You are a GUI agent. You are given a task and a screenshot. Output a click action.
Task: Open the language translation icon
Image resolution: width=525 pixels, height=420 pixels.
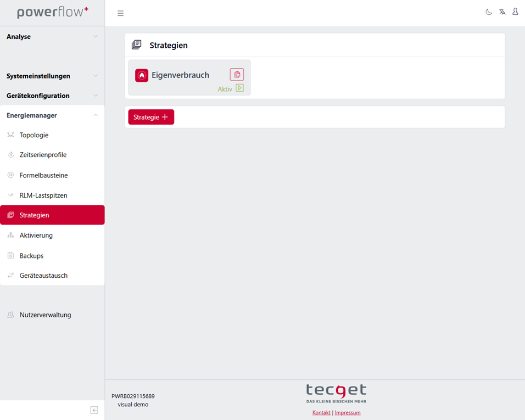coord(502,12)
